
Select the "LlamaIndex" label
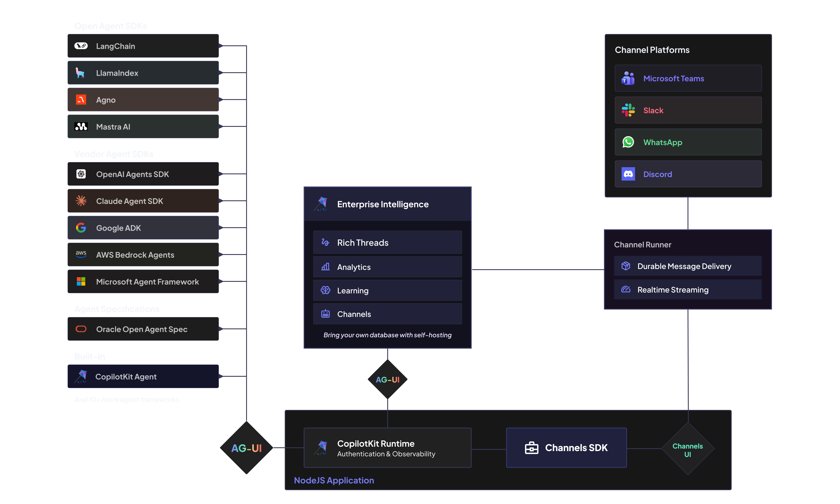(x=117, y=73)
